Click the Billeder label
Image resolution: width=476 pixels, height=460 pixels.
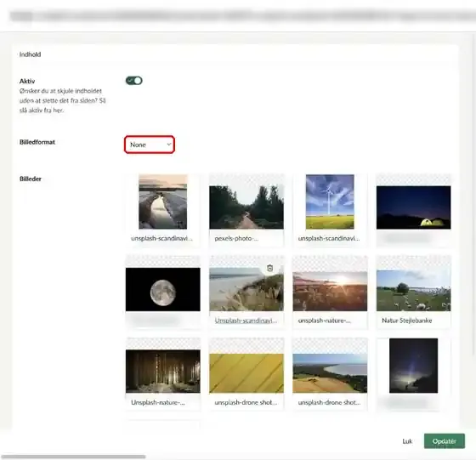(x=31, y=179)
